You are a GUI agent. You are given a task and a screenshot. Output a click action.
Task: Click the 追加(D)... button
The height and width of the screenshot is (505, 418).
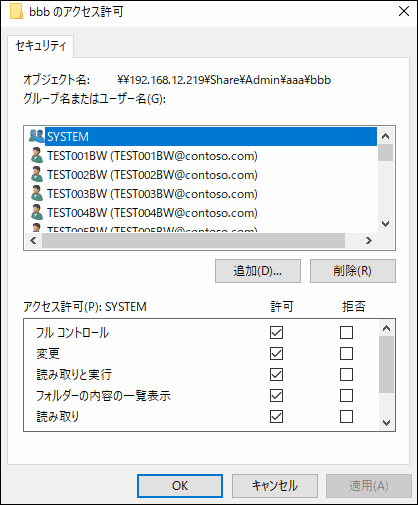click(x=258, y=271)
